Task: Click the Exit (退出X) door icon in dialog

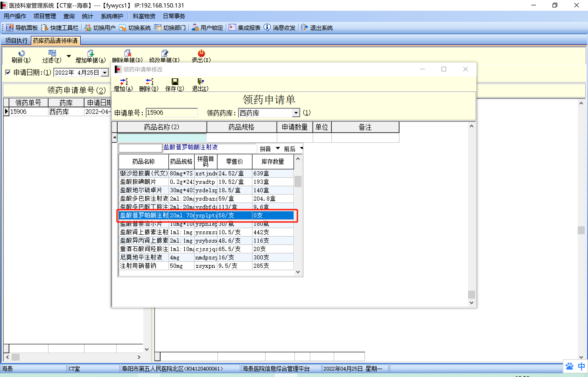Action: (200, 81)
